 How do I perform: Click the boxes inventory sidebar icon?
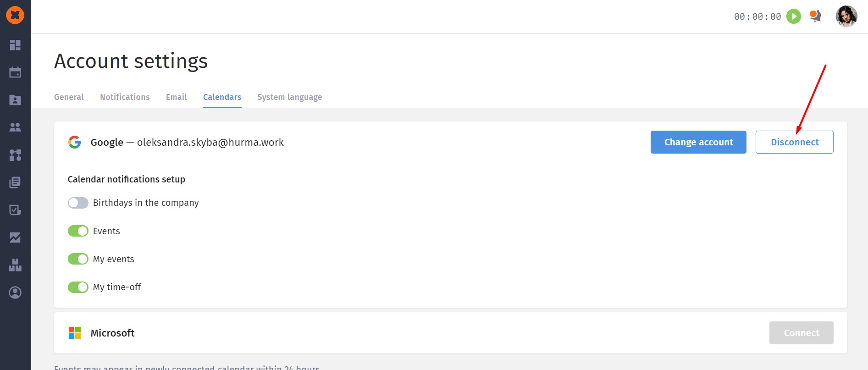coord(15,265)
